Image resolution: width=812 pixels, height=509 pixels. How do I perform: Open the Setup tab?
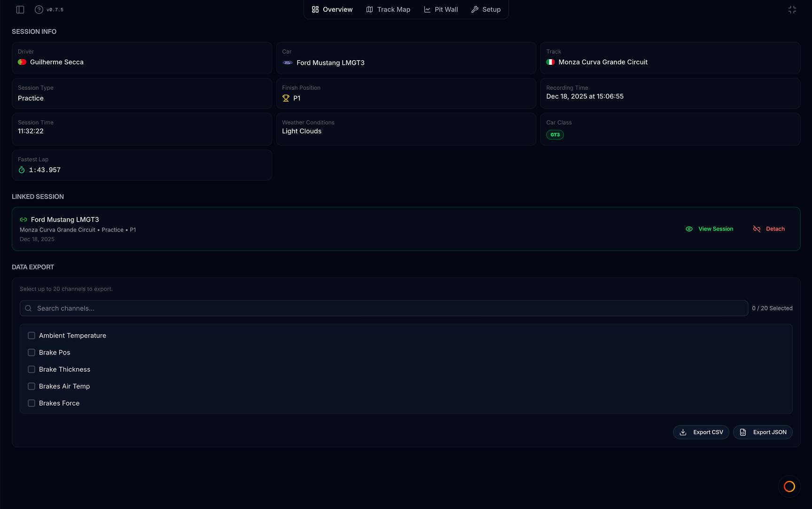(486, 9)
